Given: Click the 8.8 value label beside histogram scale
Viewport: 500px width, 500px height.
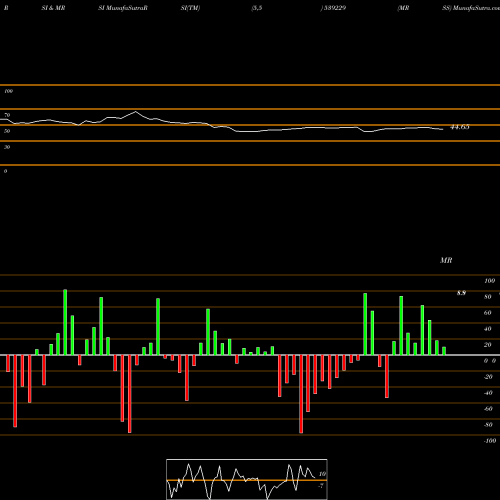Looking at the screenshot, I should 461,293.
